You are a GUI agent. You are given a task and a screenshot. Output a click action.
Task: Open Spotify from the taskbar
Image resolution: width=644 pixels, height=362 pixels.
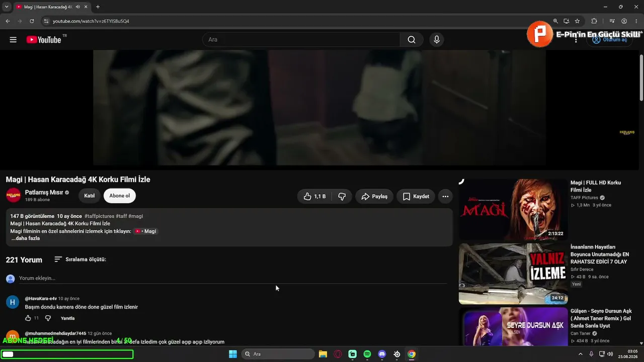tap(367, 354)
